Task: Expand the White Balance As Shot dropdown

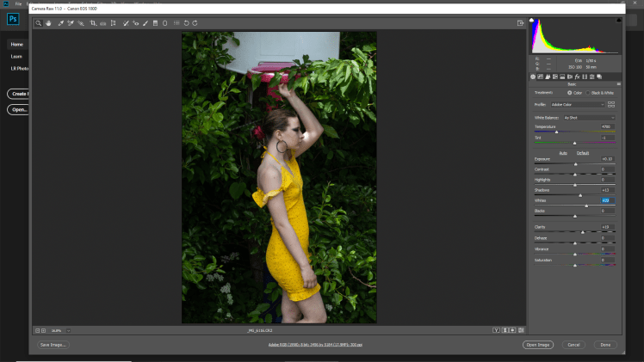Action: [589, 117]
